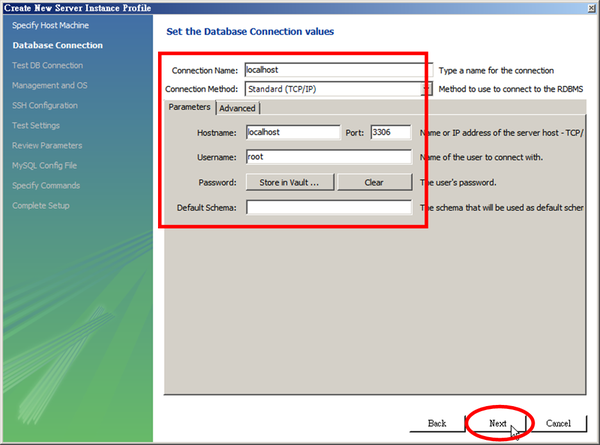600x445 pixels.
Task: Select the Test Settings step
Action: coord(36,126)
